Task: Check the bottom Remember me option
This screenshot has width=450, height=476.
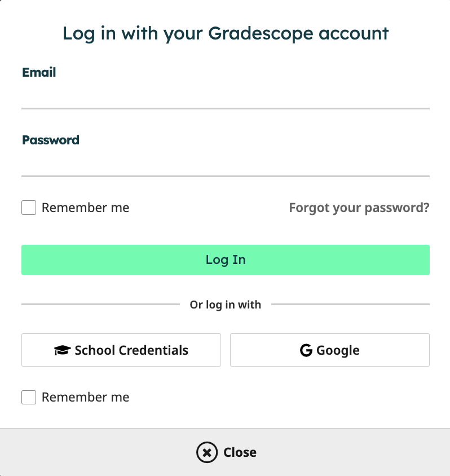Action: pyautogui.click(x=28, y=397)
